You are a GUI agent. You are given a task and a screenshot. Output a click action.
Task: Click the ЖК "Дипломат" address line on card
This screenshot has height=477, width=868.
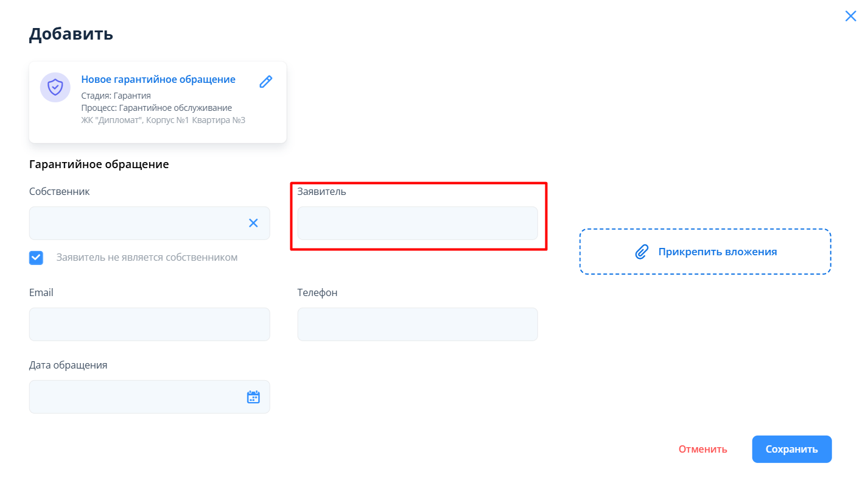tap(163, 120)
